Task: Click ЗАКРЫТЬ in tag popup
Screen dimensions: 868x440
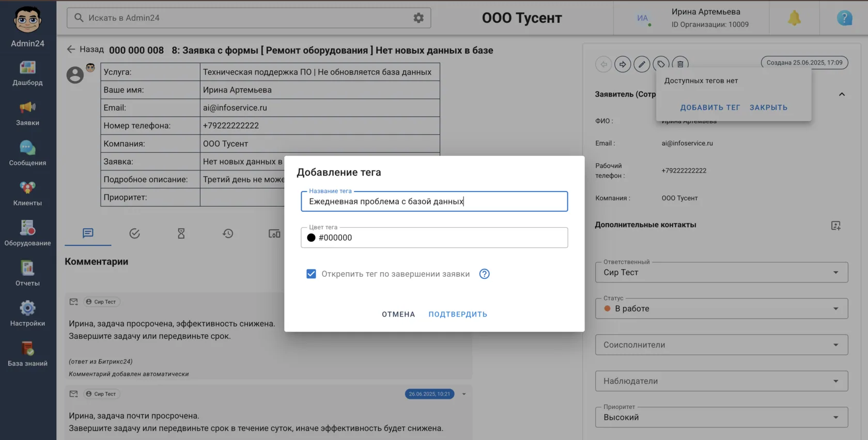Action: tap(768, 107)
